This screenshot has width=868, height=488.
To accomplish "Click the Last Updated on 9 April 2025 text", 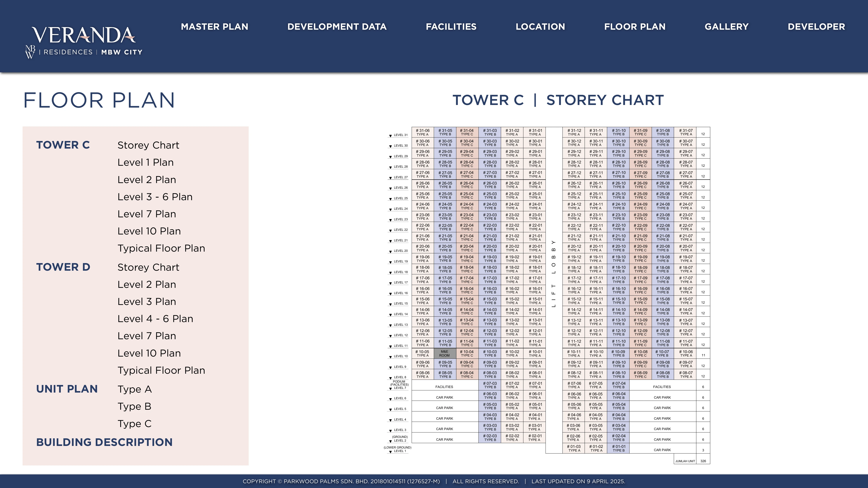I will [578, 481].
